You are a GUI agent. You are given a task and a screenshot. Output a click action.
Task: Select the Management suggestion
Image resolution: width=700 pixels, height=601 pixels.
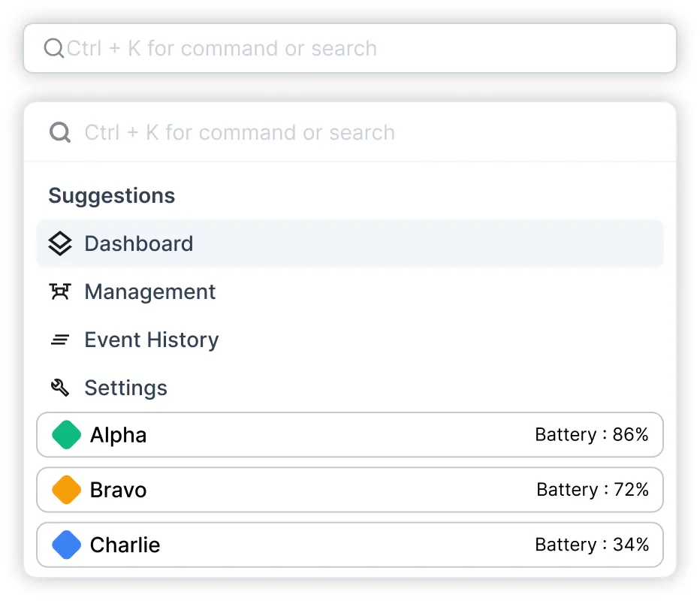click(150, 291)
